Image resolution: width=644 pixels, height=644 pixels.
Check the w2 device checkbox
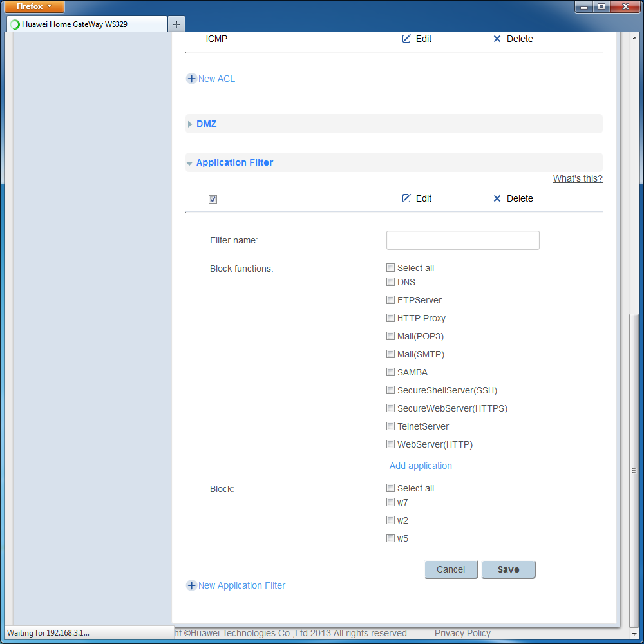coord(391,520)
